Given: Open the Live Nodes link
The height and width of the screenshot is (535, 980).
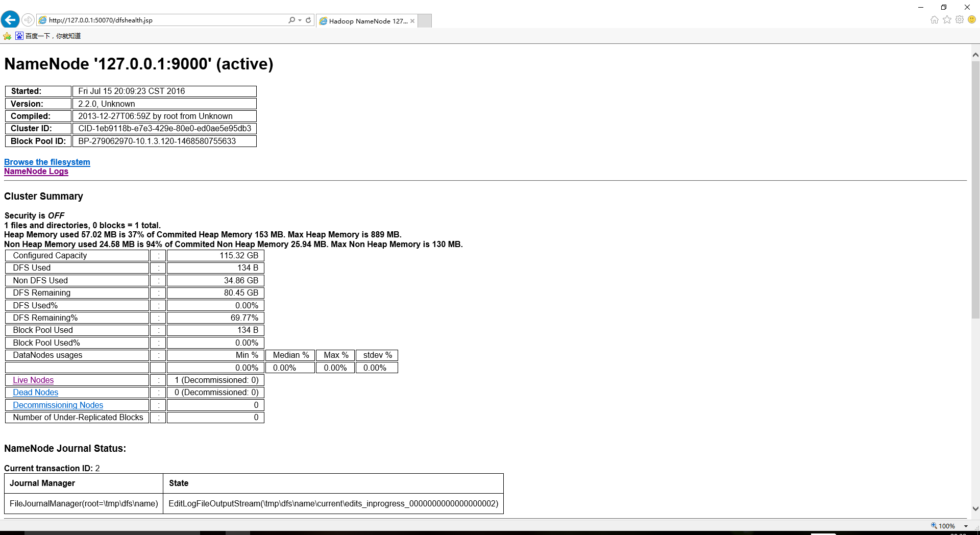Looking at the screenshot, I should pyautogui.click(x=33, y=380).
